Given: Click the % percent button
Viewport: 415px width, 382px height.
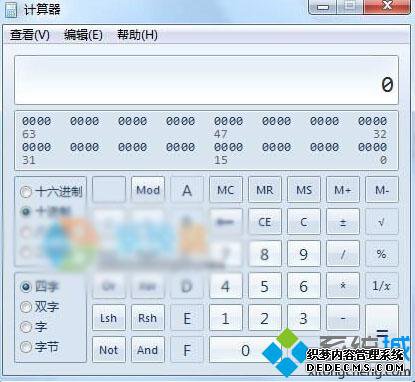Looking at the screenshot, I should pos(382,254).
